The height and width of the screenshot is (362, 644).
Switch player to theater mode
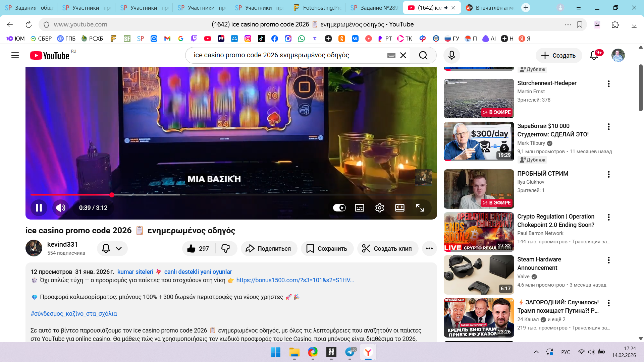[x=399, y=208]
